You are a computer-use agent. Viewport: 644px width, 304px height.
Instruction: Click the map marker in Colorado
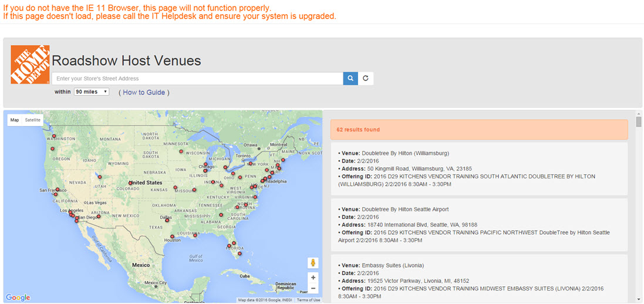[x=130, y=183]
